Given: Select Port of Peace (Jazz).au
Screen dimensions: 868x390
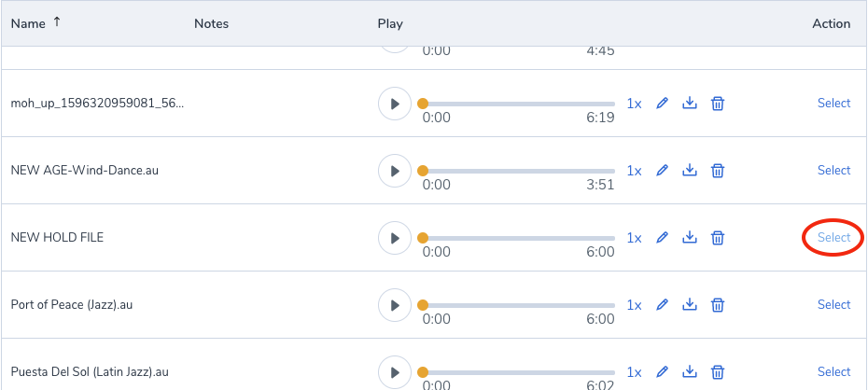Looking at the screenshot, I should point(833,305).
